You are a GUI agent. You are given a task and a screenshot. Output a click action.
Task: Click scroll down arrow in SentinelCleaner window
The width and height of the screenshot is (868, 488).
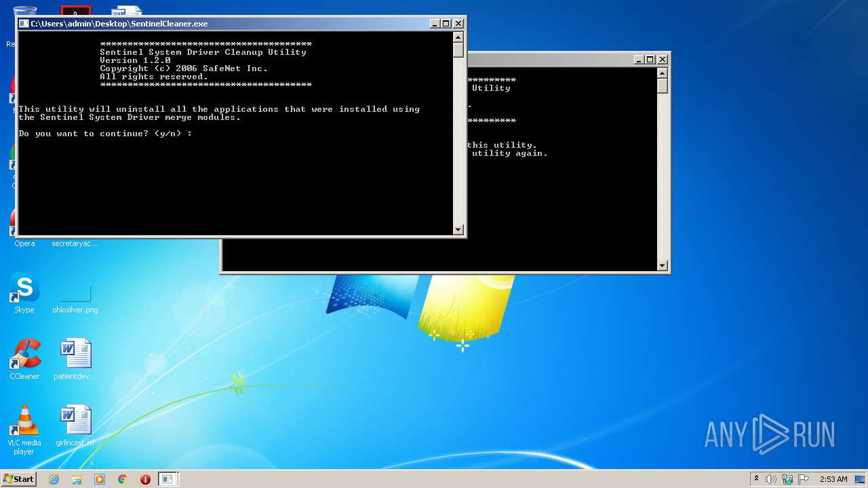[x=458, y=230]
